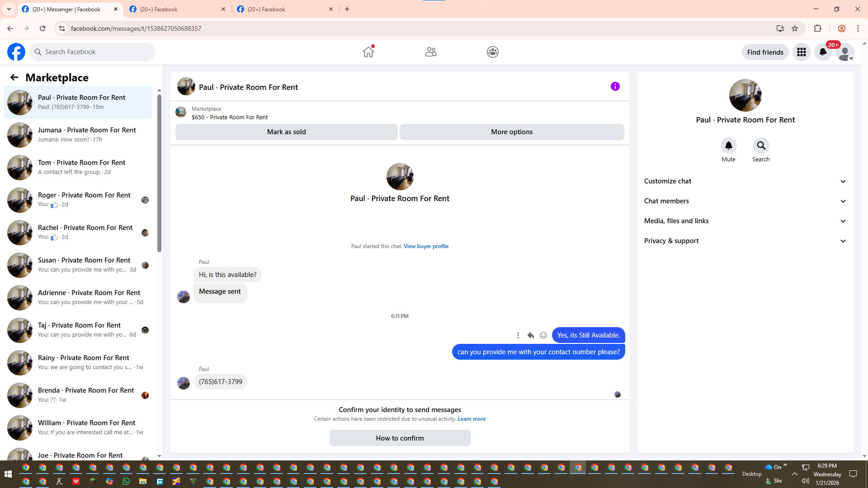Click the Search conversation magnifier icon
This screenshot has height=488, width=868.
tap(761, 145)
